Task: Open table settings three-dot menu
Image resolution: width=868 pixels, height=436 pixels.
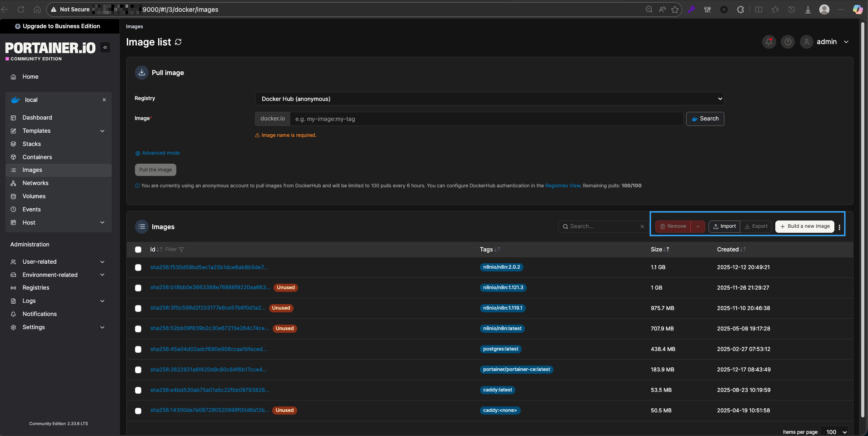Action: click(x=839, y=227)
